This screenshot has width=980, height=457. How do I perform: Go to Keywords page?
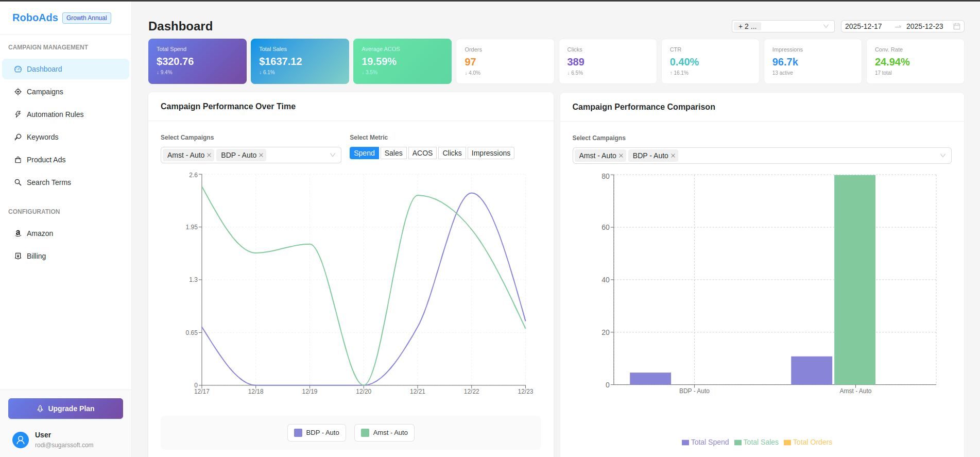pos(65,137)
